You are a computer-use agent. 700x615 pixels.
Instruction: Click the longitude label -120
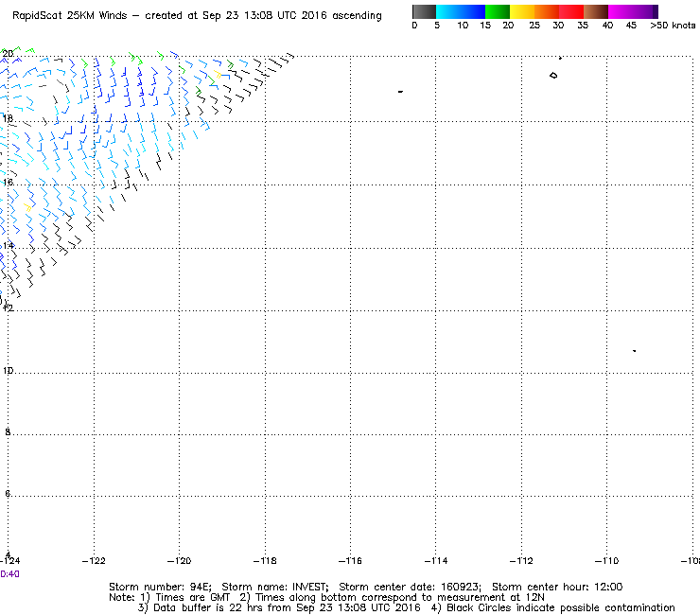tap(179, 561)
